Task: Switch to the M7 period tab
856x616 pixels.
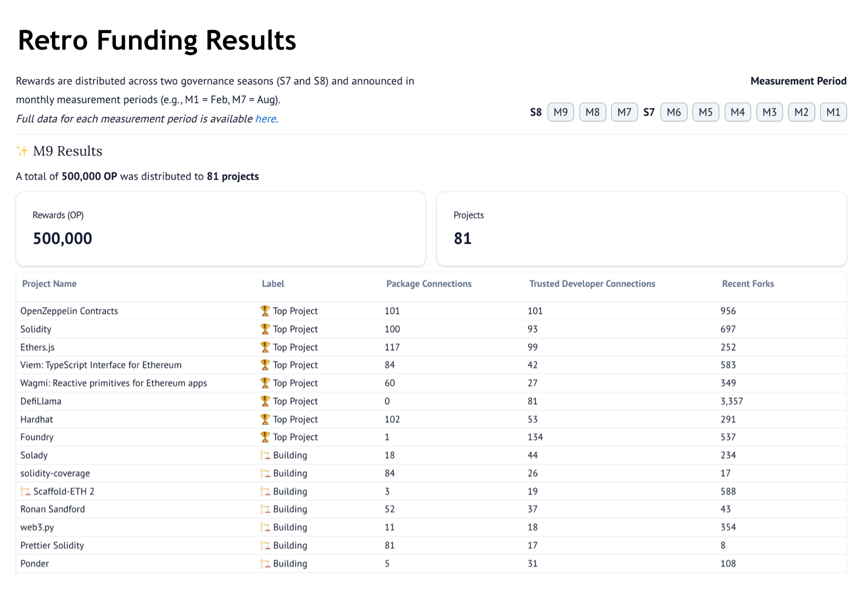Action: point(624,112)
